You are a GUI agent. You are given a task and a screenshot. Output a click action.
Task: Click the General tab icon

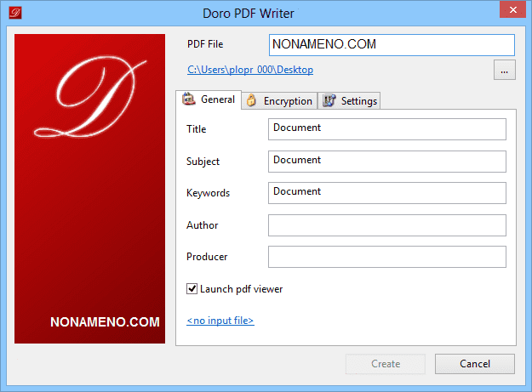[190, 99]
